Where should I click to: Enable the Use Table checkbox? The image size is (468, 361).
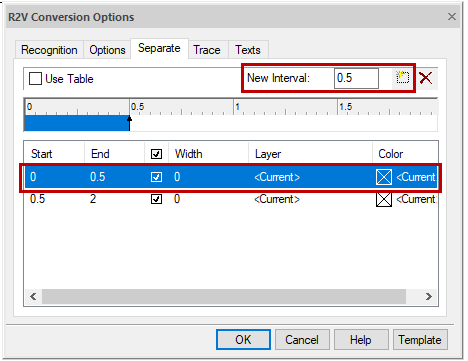tap(35, 79)
